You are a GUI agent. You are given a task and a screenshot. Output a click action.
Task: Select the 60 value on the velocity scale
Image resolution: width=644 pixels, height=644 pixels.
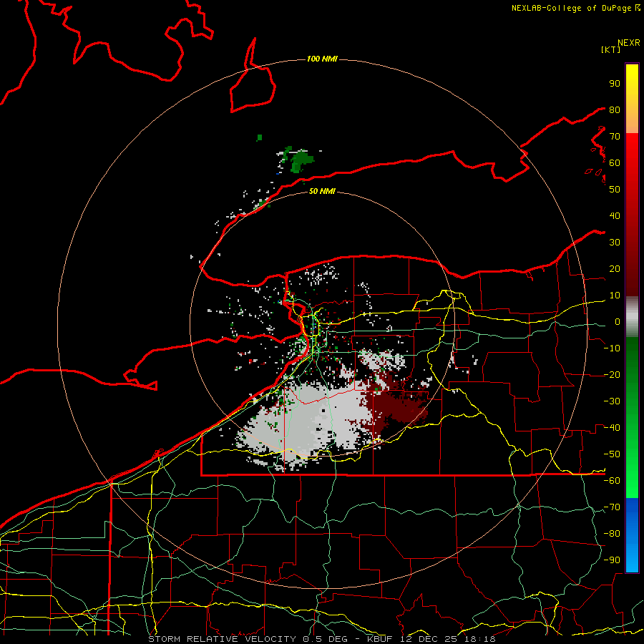tap(615, 163)
